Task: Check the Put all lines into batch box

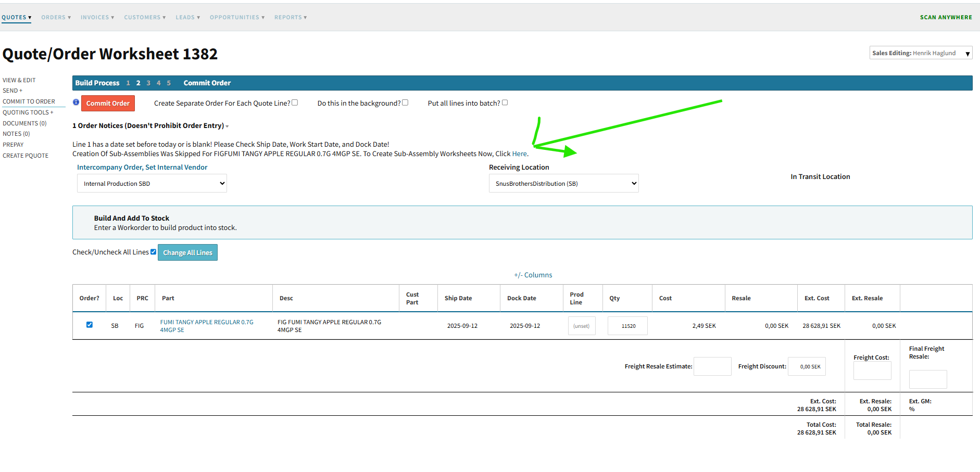Action: 505,103
